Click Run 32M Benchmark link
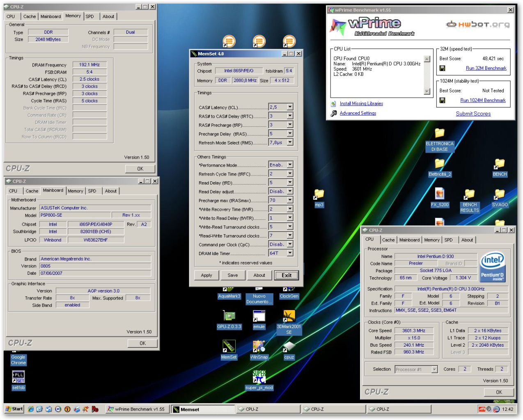 [x=486, y=68]
